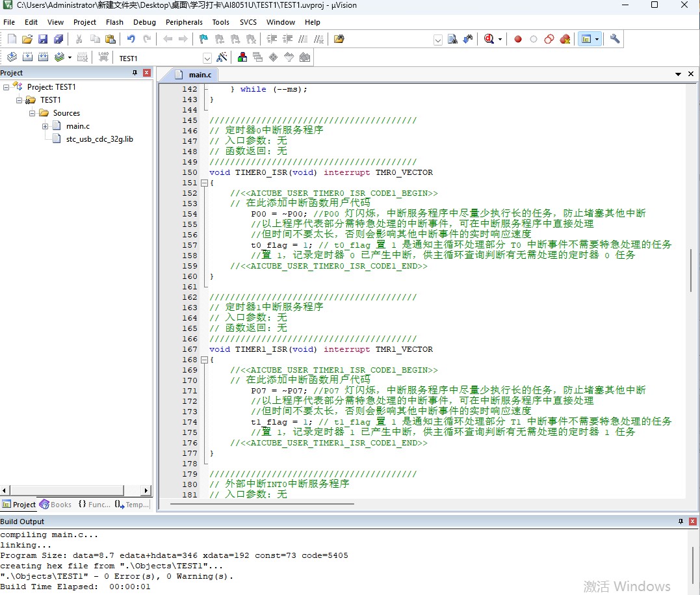Open the File menu
Image resolution: width=700 pixels, height=595 pixels.
coord(9,22)
